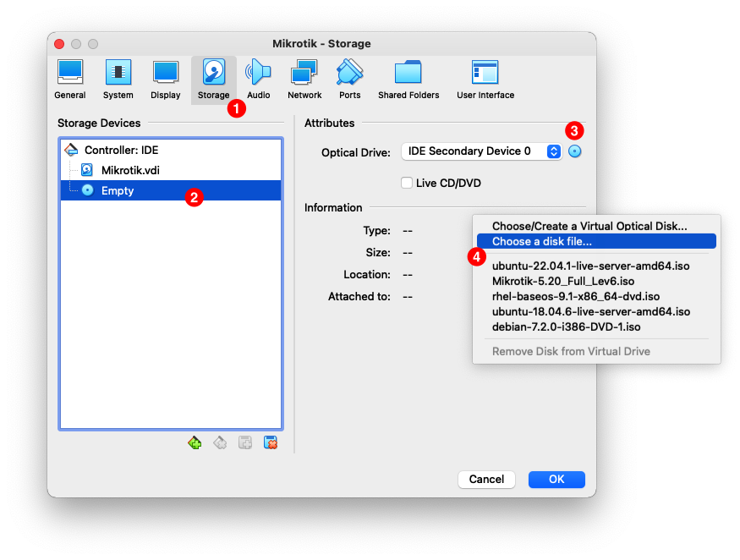Viewport: 740px width, 560px height.
Task: Open the IDE Secondary Device 0 dropdown
Action: pyautogui.click(x=480, y=151)
